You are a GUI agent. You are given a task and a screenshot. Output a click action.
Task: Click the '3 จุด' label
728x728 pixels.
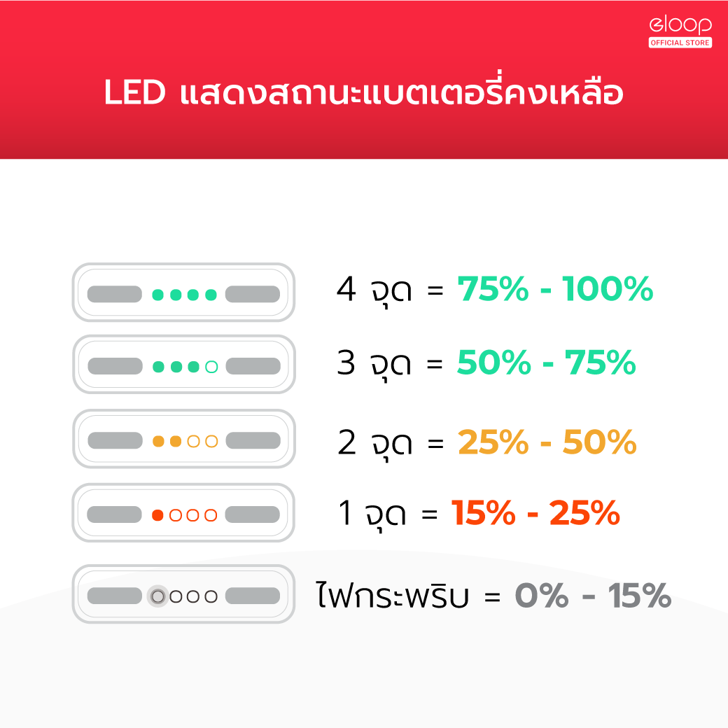pos(374,365)
